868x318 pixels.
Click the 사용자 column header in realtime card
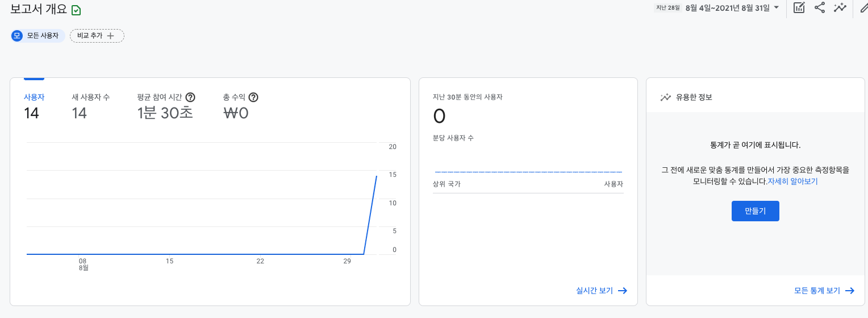point(614,184)
